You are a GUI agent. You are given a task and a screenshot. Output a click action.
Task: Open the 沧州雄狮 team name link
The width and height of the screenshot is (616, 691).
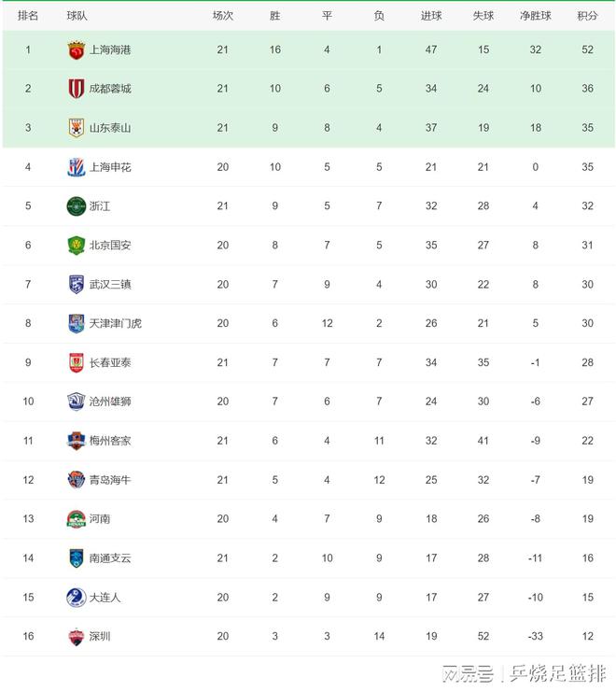click(110, 402)
